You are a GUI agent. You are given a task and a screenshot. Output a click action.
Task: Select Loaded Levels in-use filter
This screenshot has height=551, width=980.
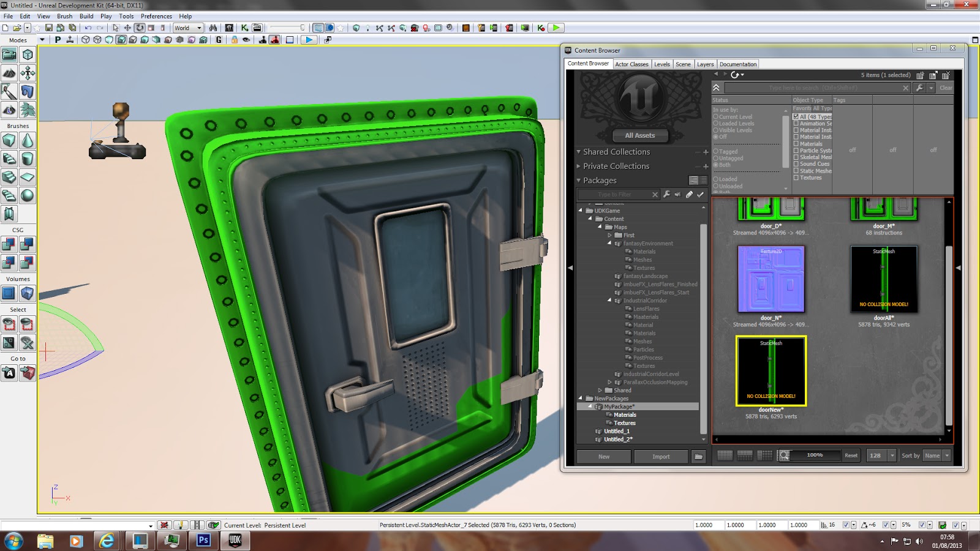tap(733, 124)
